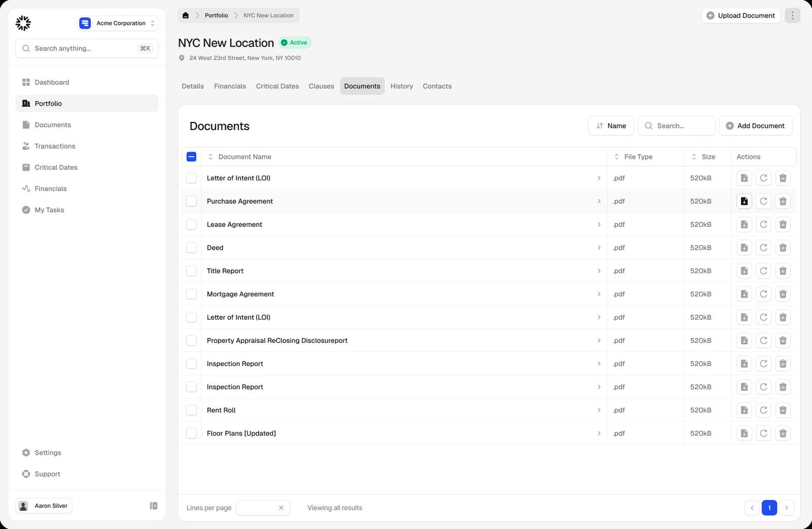The height and width of the screenshot is (529, 812).
Task: Click the Upload Document button
Action: coord(741,15)
